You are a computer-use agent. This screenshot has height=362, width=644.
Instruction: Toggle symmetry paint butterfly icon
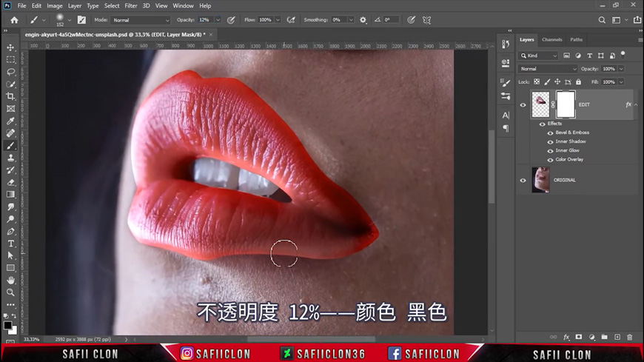click(426, 20)
